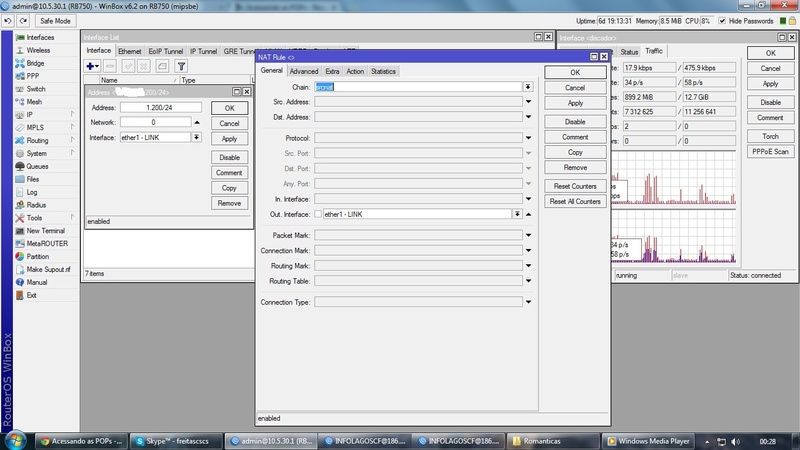Click Reset All Counters in NAT Rule

pyautogui.click(x=575, y=202)
